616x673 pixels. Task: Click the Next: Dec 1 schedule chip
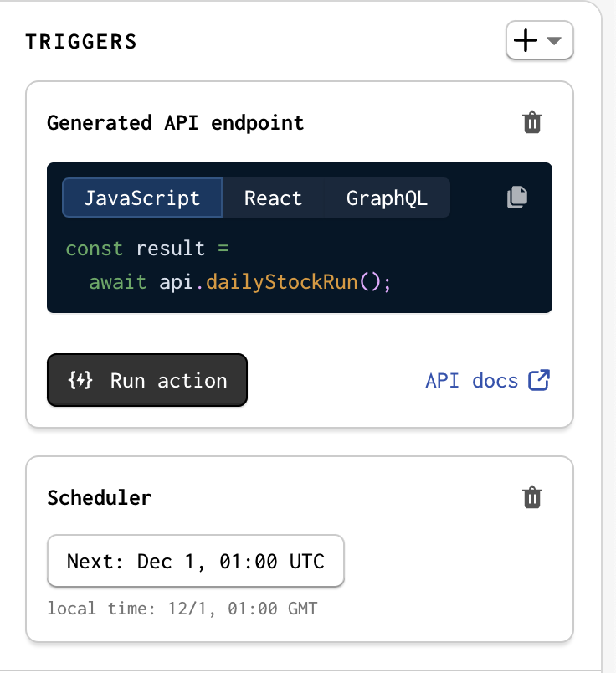tap(195, 561)
